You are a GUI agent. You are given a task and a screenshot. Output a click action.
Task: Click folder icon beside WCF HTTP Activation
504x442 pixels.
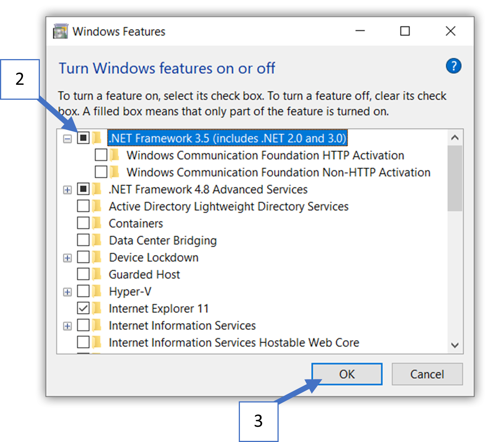point(115,155)
